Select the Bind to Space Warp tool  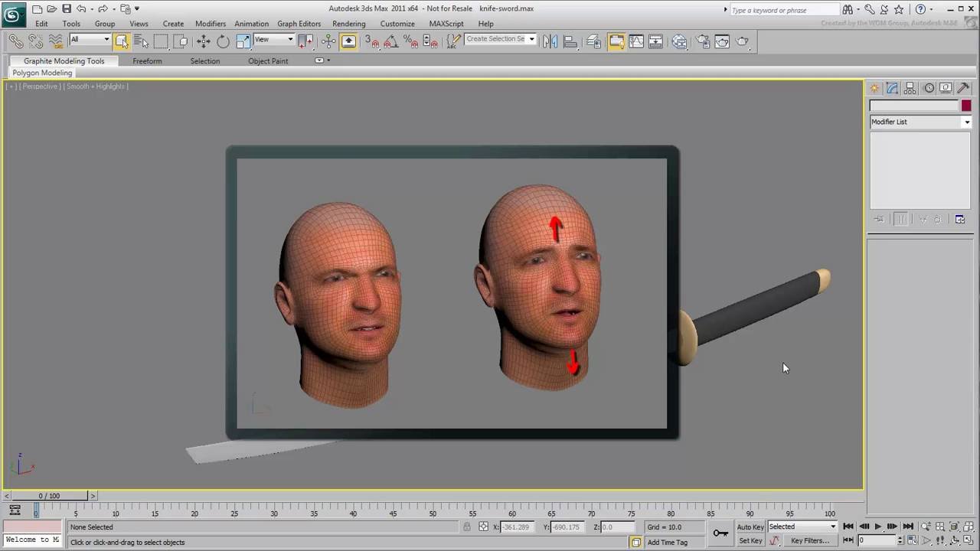[55, 41]
